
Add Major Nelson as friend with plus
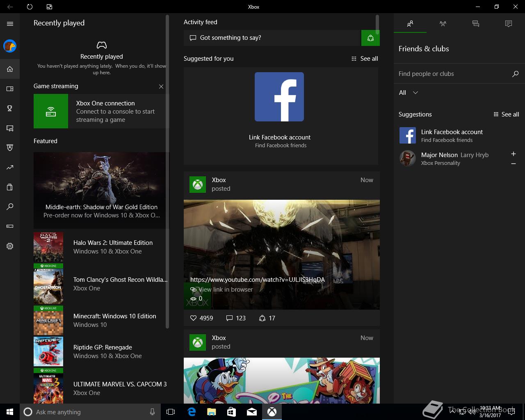pos(514,154)
